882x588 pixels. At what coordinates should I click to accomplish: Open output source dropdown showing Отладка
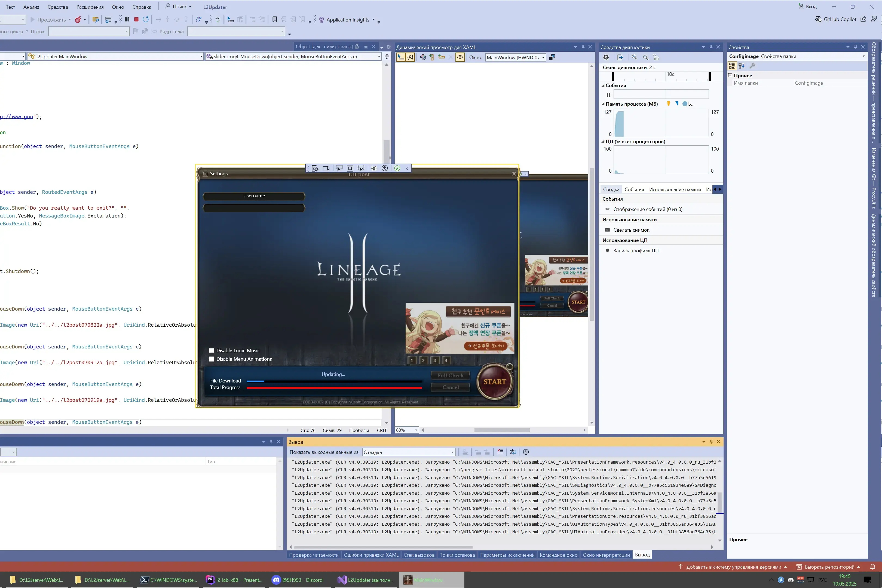click(x=409, y=452)
